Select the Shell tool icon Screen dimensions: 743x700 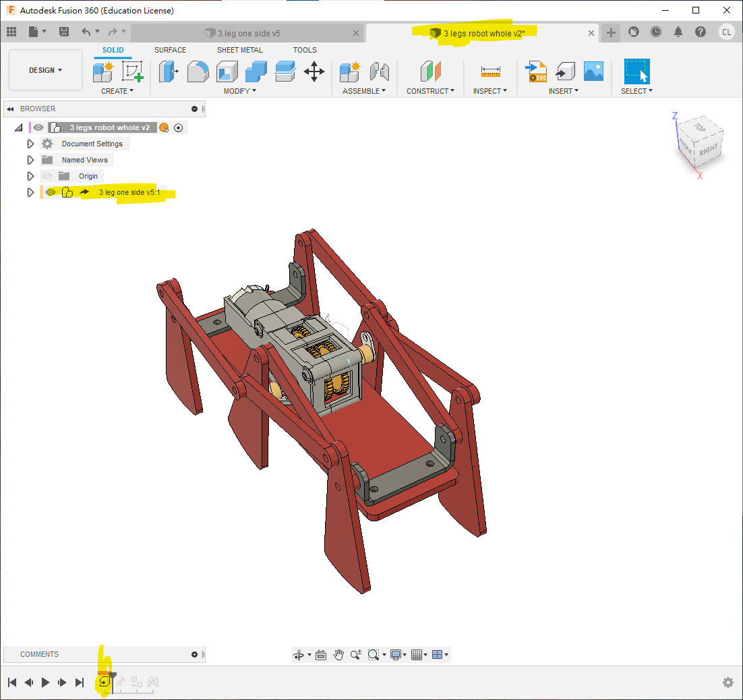tap(227, 71)
